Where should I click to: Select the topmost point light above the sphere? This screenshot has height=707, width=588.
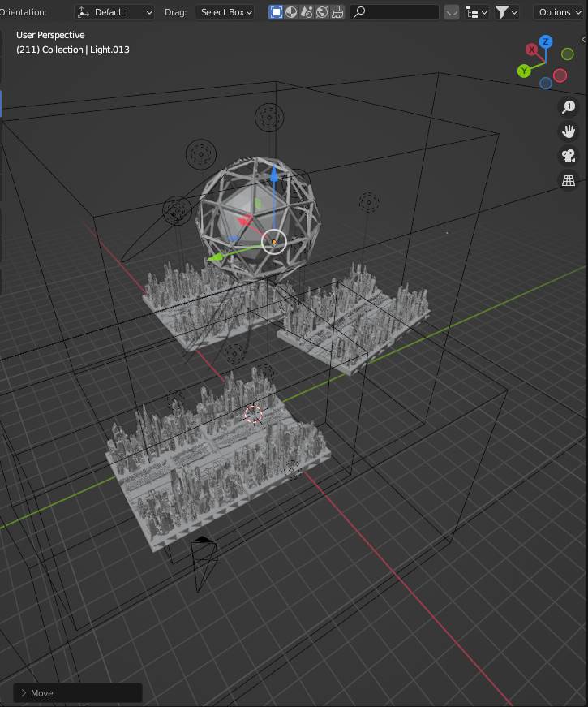coord(269,117)
